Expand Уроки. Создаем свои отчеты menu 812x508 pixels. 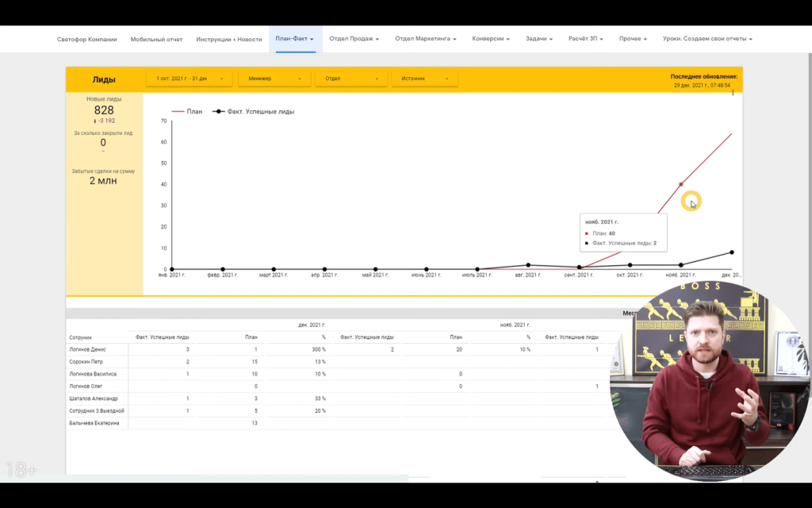click(x=707, y=39)
